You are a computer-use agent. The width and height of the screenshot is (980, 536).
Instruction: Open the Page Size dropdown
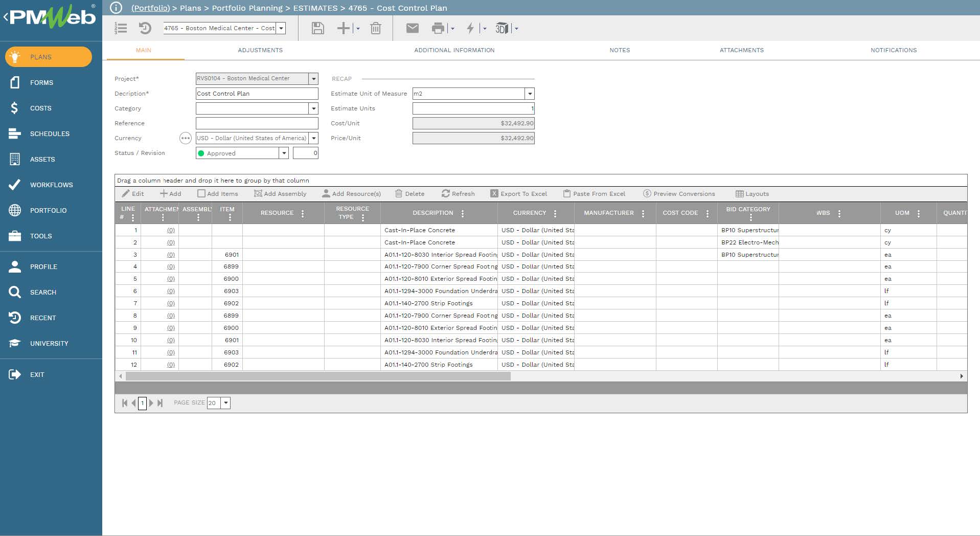tap(225, 403)
